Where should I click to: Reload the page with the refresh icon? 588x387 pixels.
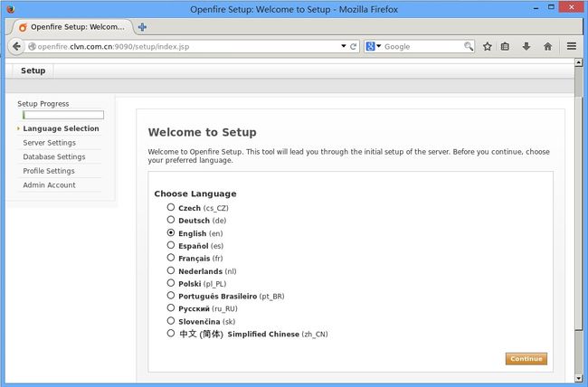click(353, 46)
